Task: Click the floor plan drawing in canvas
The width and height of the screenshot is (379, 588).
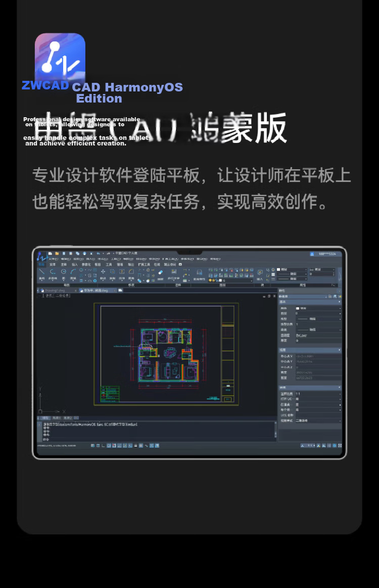Action: (x=168, y=355)
